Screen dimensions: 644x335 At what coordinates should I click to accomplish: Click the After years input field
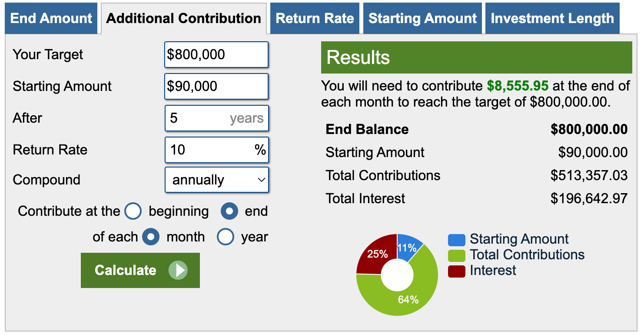coord(217,118)
